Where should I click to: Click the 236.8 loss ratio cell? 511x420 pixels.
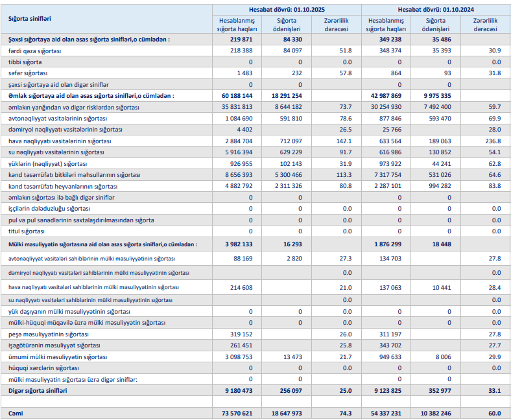click(x=490, y=141)
